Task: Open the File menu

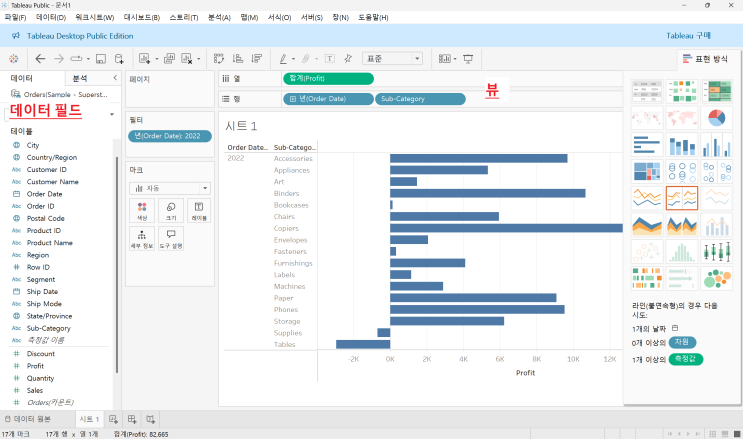Action: coord(15,18)
